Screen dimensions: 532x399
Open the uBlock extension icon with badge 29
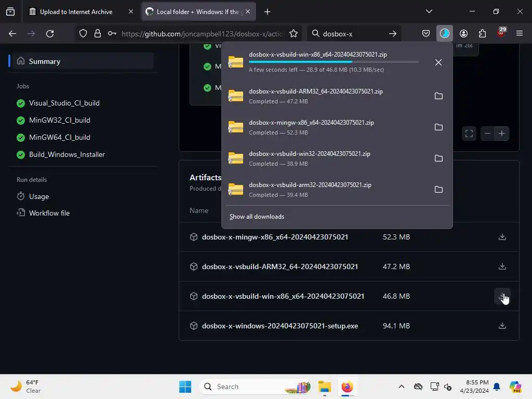click(x=501, y=33)
